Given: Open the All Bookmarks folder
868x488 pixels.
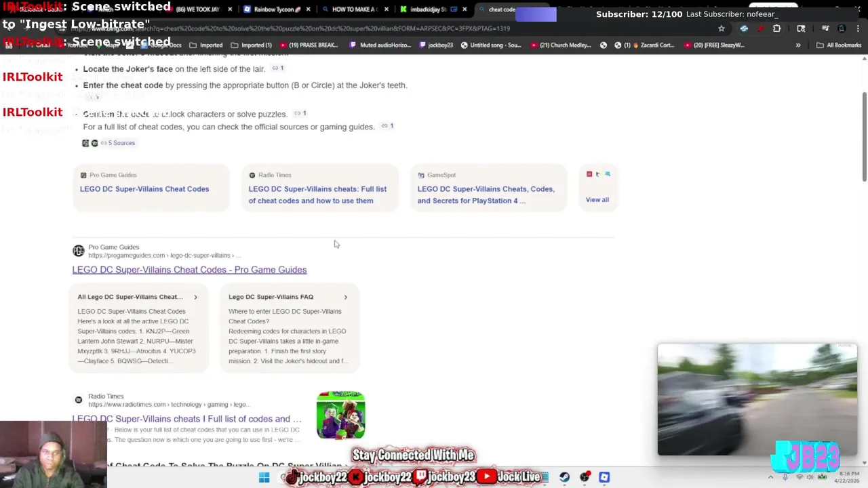Looking at the screenshot, I should point(839,45).
